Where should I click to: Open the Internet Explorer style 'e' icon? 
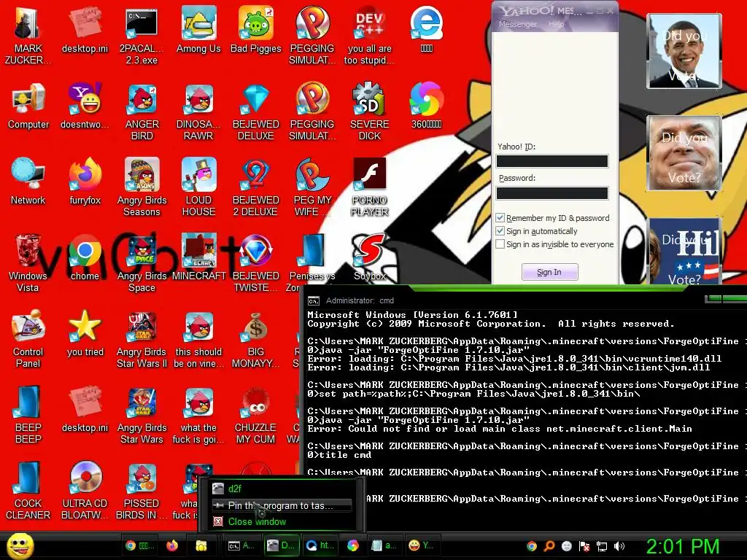click(426, 29)
